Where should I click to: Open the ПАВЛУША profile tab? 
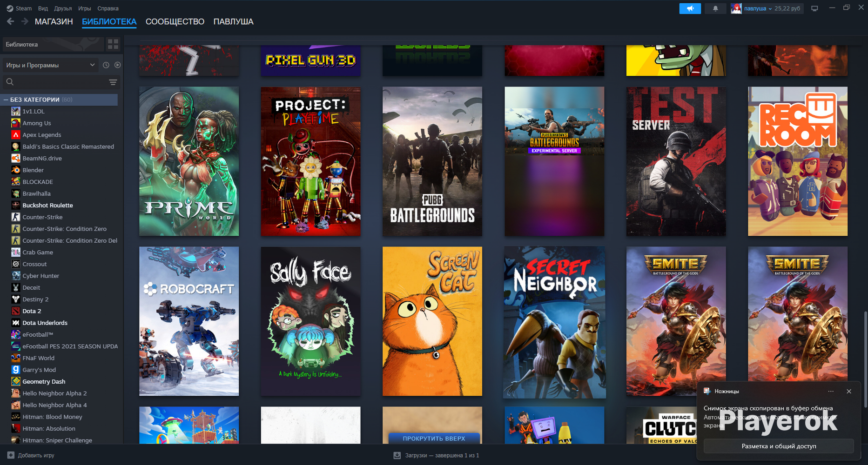point(234,22)
